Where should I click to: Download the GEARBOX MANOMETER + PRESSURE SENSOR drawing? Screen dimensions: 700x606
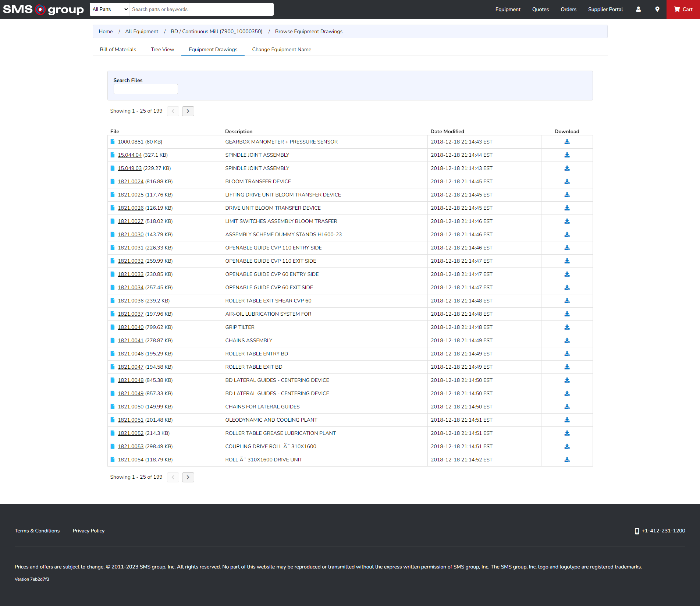point(567,142)
